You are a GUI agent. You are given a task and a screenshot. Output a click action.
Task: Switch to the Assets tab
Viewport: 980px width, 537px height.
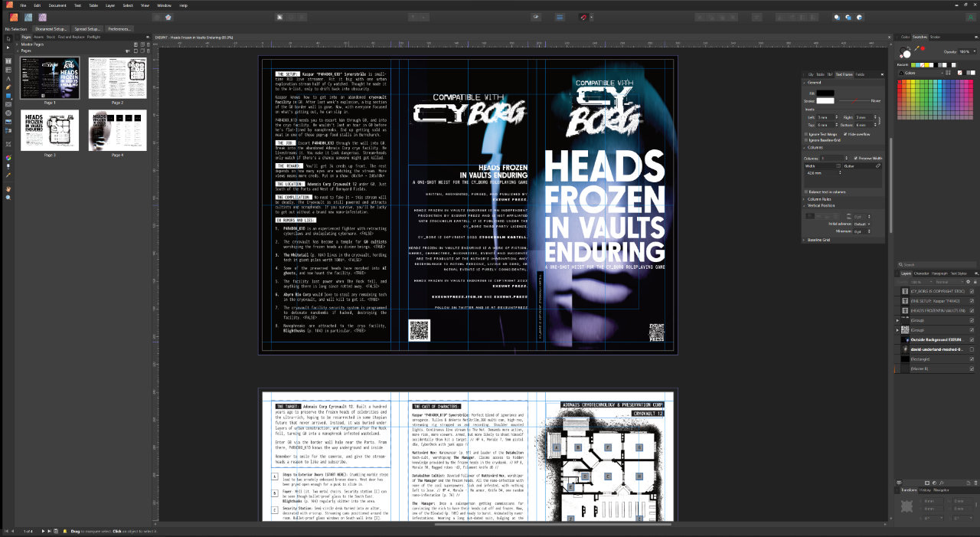point(38,37)
